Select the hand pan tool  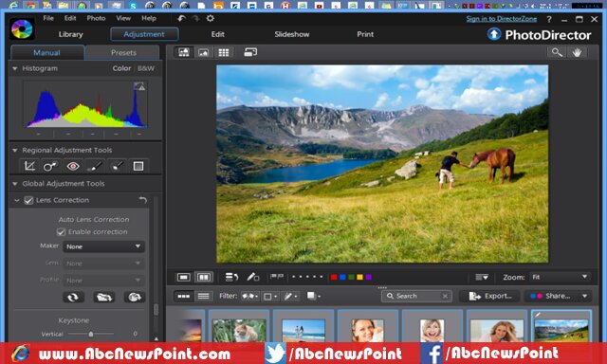578,52
